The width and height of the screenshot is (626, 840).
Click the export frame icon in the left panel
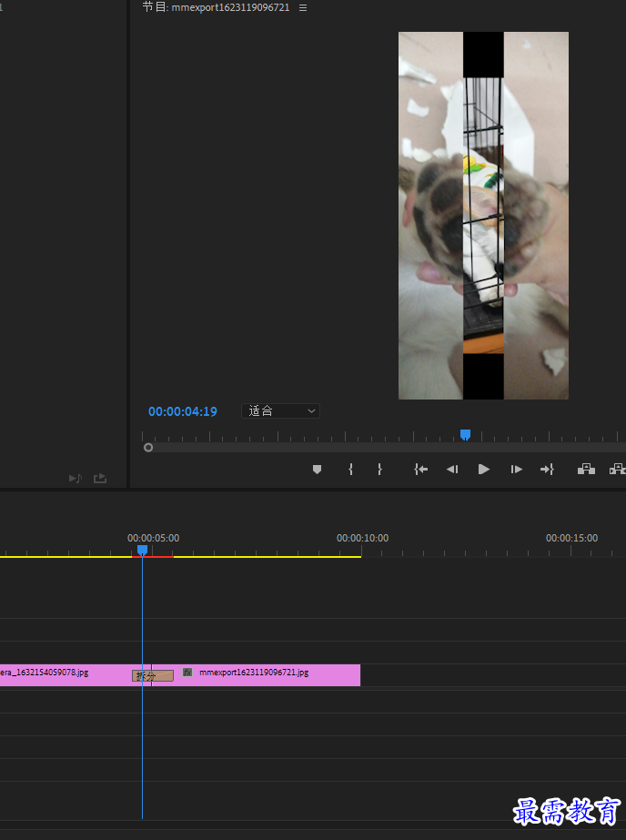(x=100, y=478)
